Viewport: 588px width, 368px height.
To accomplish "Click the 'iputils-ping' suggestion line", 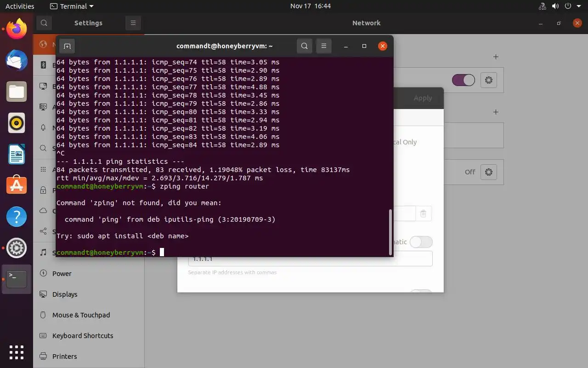I will click(170, 219).
